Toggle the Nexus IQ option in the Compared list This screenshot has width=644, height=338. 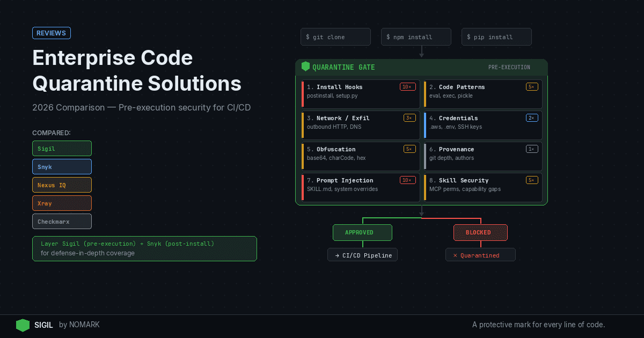[62, 185]
